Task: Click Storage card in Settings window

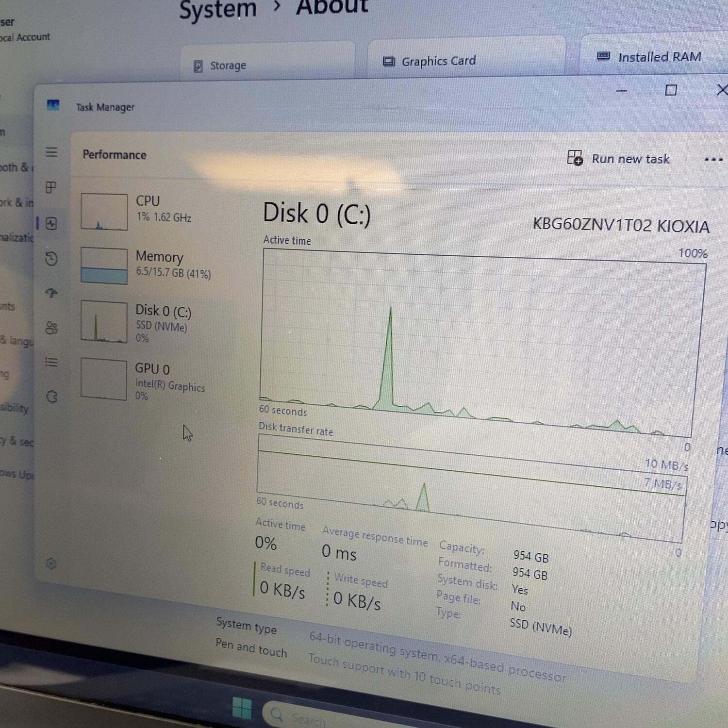Action: coord(267,61)
